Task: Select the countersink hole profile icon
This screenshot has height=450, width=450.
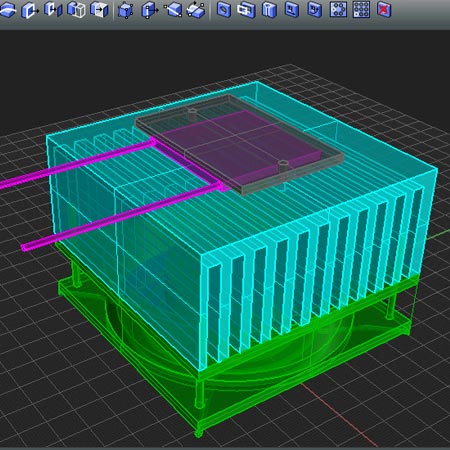Action: click(315, 9)
